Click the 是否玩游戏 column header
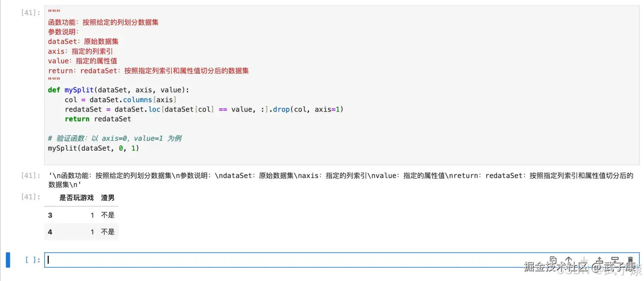The width and height of the screenshot is (644, 281). click(x=76, y=198)
